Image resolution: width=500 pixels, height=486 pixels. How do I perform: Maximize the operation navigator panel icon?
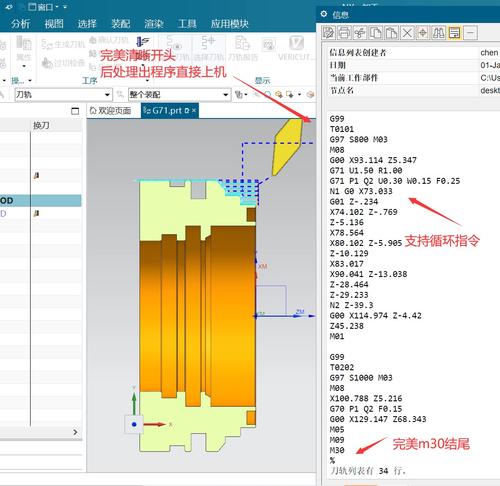75,111
